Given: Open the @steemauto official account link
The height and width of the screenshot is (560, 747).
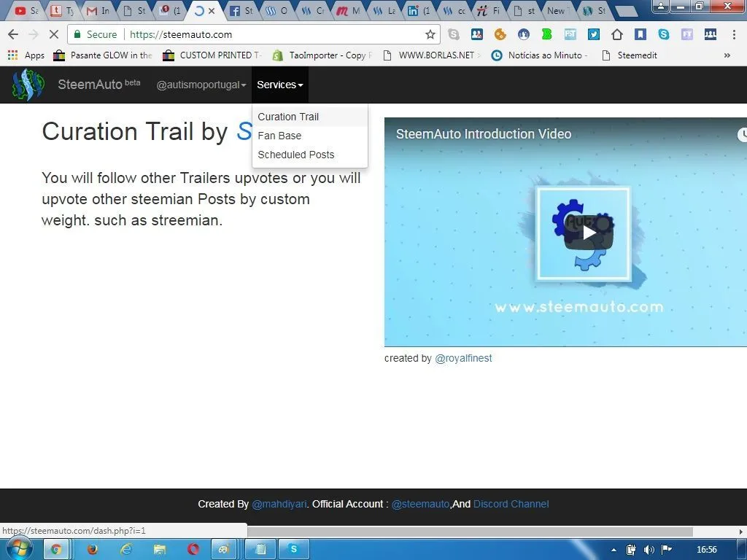Looking at the screenshot, I should point(420,504).
